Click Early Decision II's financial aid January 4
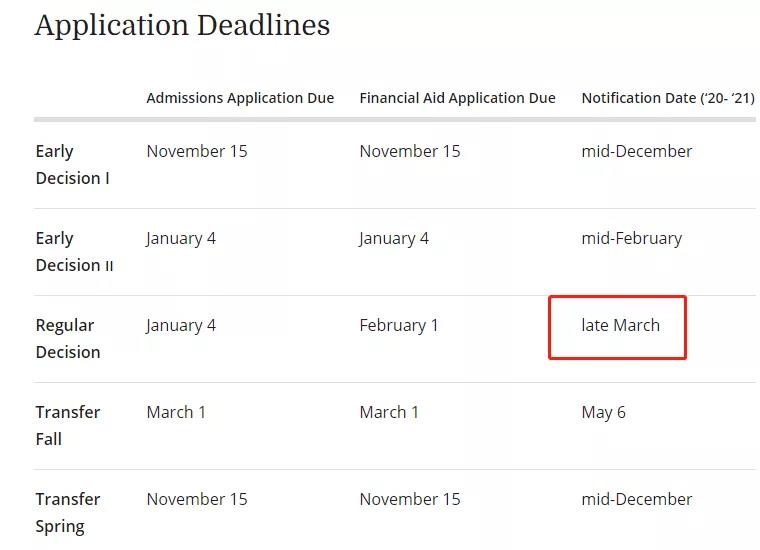The width and height of the screenshot is (760, 550). (x=394, y=238)
